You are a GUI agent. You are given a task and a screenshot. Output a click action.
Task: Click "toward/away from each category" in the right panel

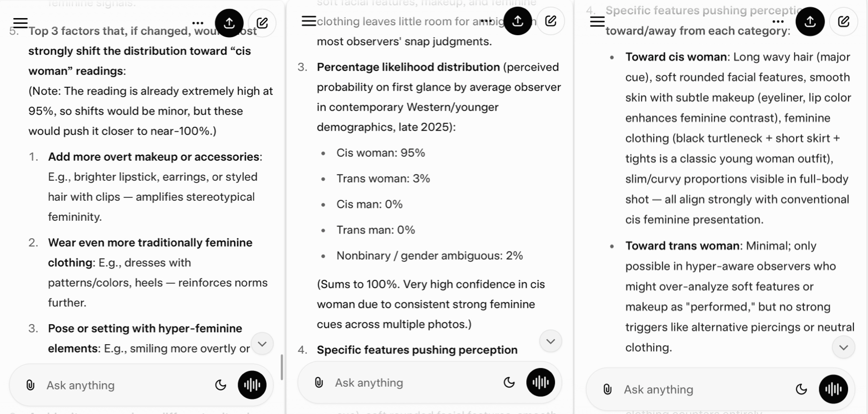point(696,31)
